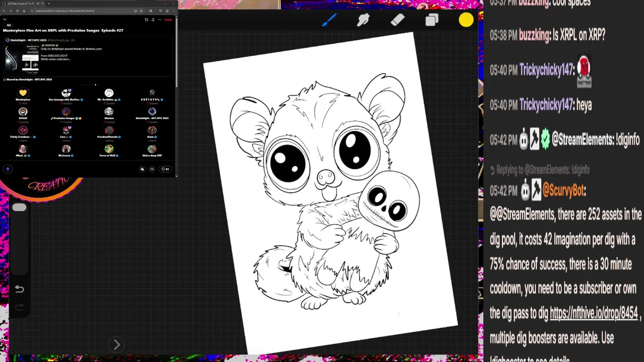Image resolution: width=644 pixels, height=362 pixels.
Task: Share the Space using the upload icon
Action: point(153,20)
